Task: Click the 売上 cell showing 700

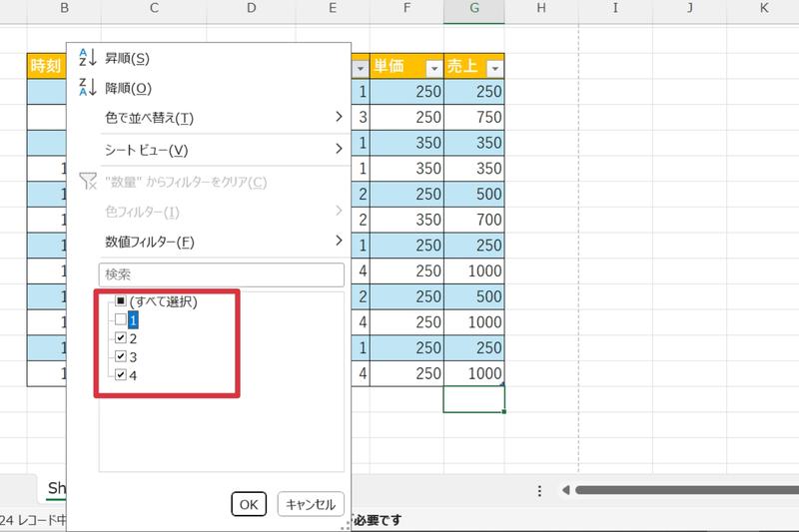Action: click(474, 220)
